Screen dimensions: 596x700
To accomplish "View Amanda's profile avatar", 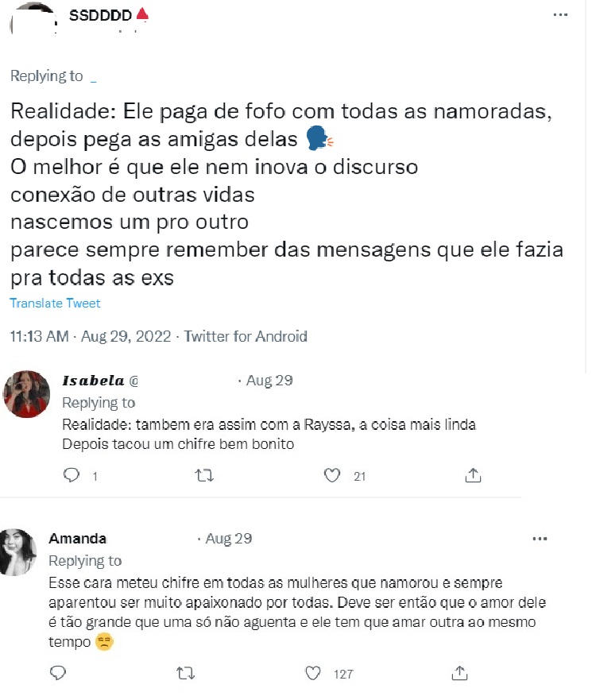I will click(19, 551).
